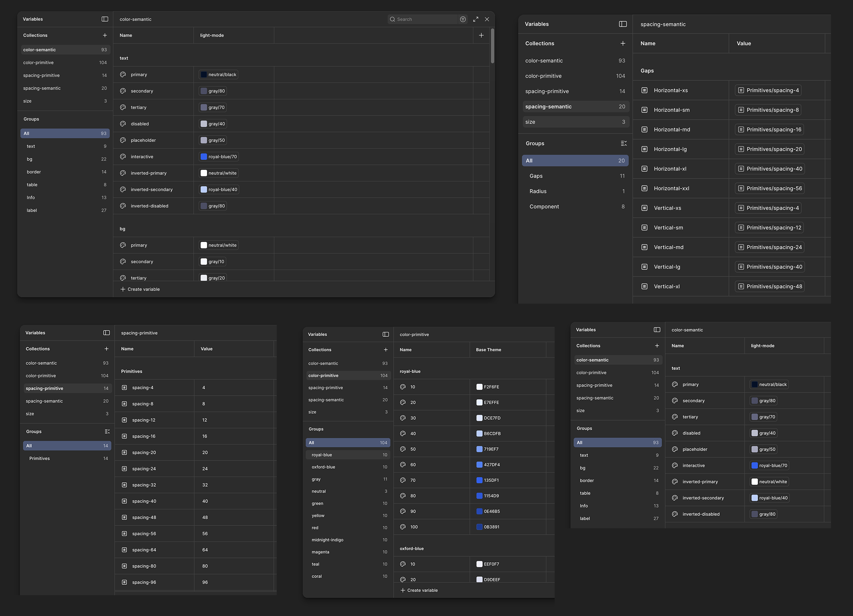Click number icon beside Horizontal-md variable
Screen dimensions: 853x616
(644, 129)
